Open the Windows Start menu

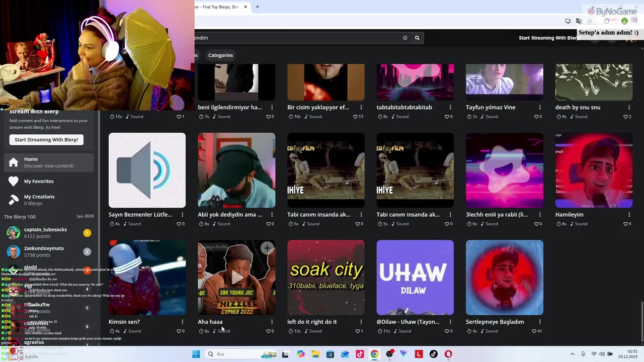(196, 354)
